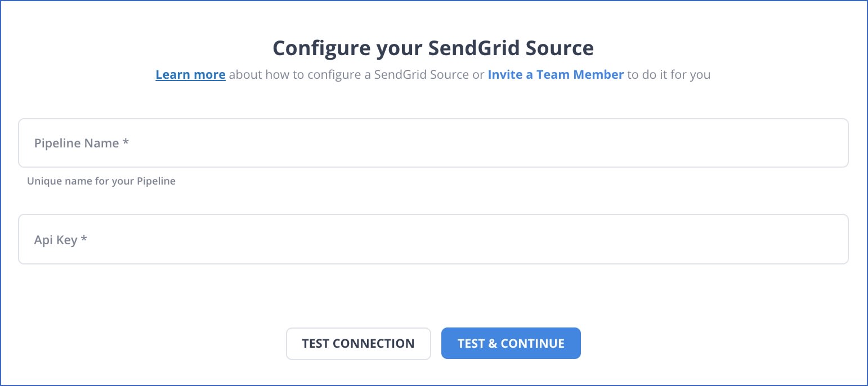Select the Configure your SendGrid Source heading
This screenshot has height=386, width=868.
(x=433, y=48)
